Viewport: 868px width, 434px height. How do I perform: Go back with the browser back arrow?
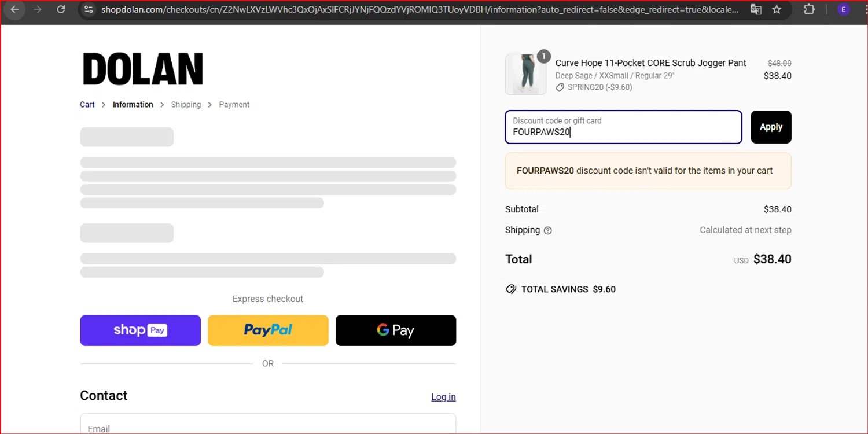[14, 9]
